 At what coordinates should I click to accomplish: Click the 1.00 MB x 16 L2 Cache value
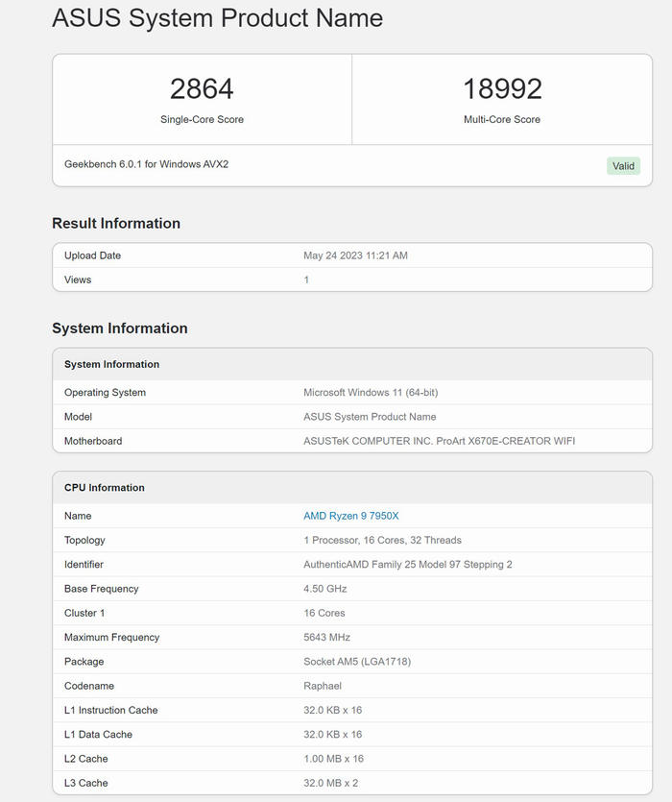click(x=333, y=759)
